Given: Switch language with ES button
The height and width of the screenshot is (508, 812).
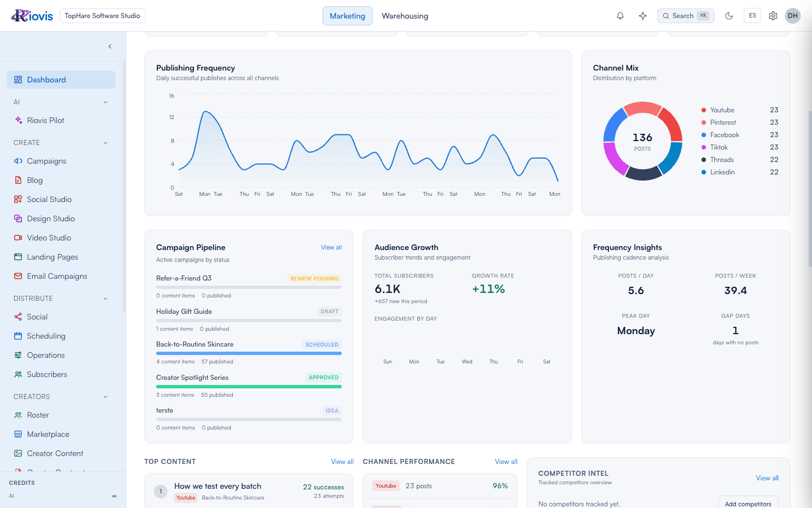Looking at the screenshot, I should pos(752,16).
